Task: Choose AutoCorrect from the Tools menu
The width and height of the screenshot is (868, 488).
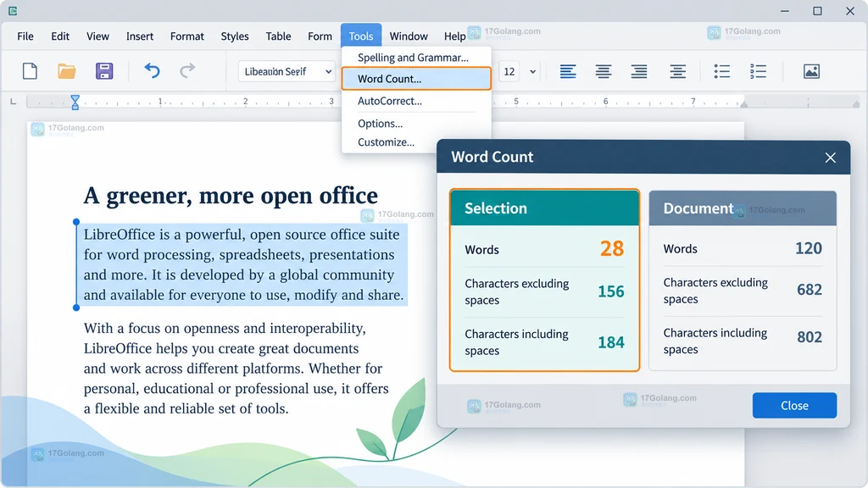Action: [416, 101]
